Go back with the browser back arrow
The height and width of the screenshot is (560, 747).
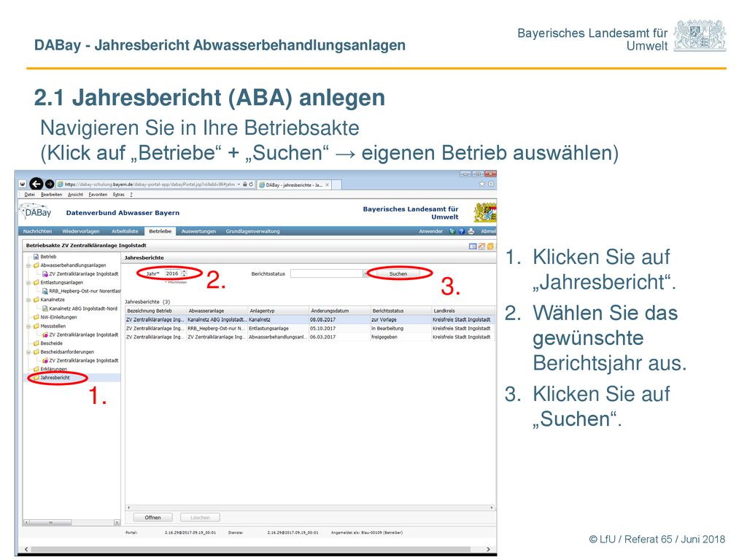36,184
